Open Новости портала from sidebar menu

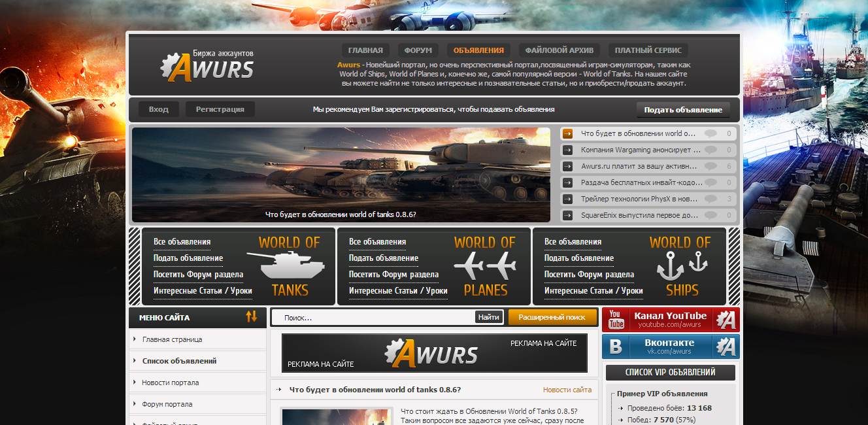coord(169,382)
